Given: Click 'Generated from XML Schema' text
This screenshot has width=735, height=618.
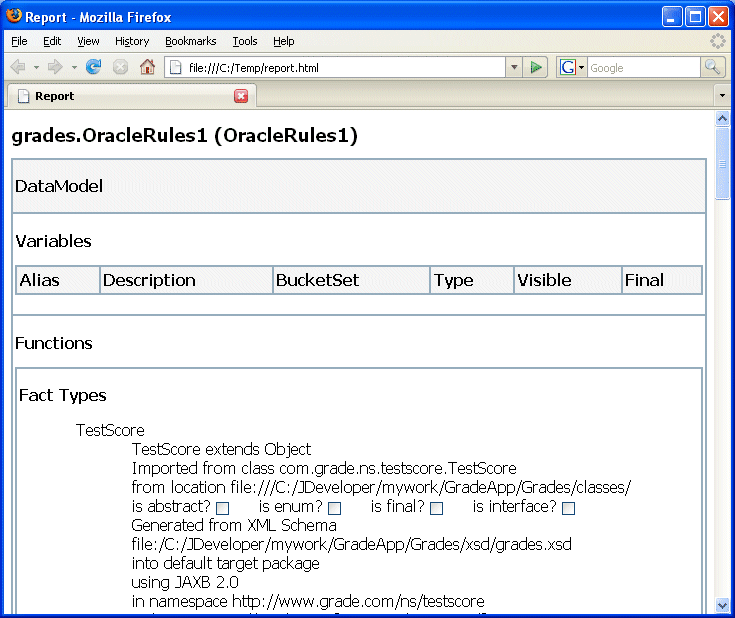Looking at the screenshot, I should (234, 525).
